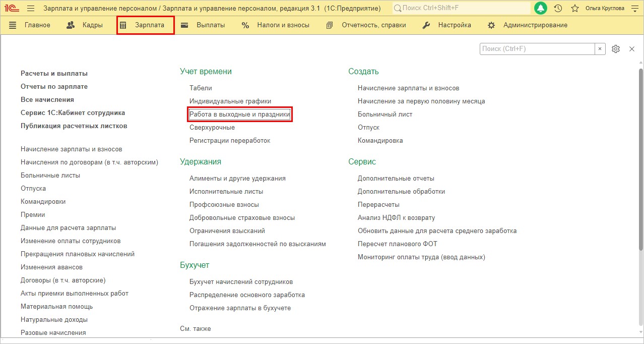Open the history clock icon
This screenshot has width=644, height=344.
click(558, 8)
